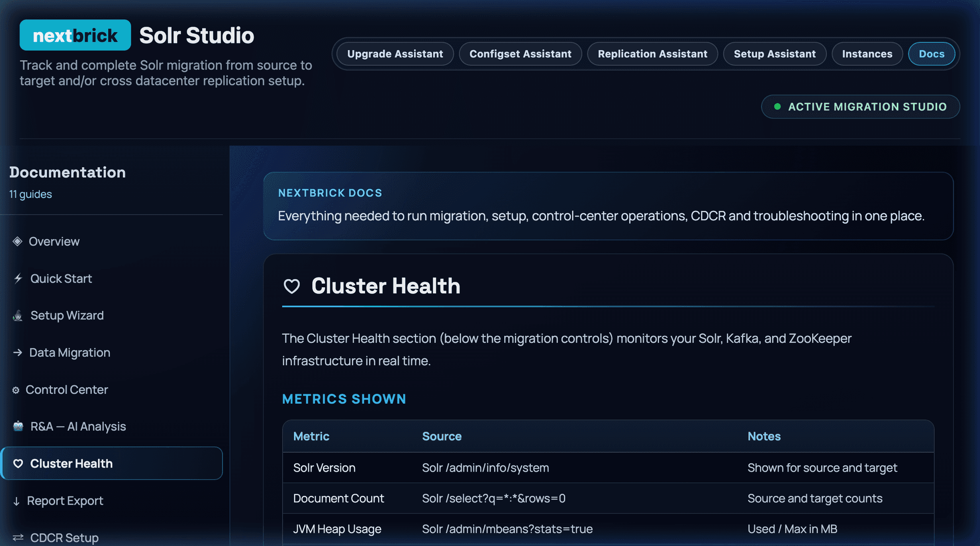Open the Data Migration guide
The height and width of the screenshot is (546, 980).
(x=111, y=353)
